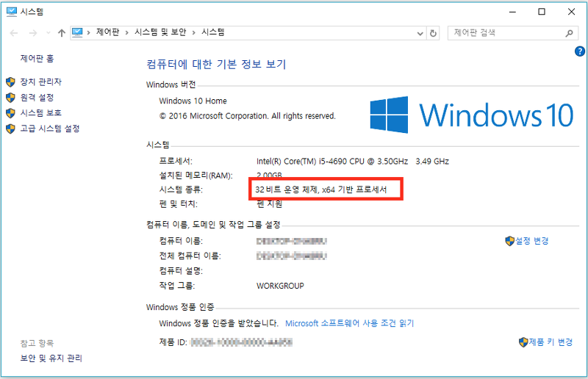Viewport: 588px width, 379px height.
Task: Select 시스템 및 보안 in the breadcrumb
Action: point(160,32)
